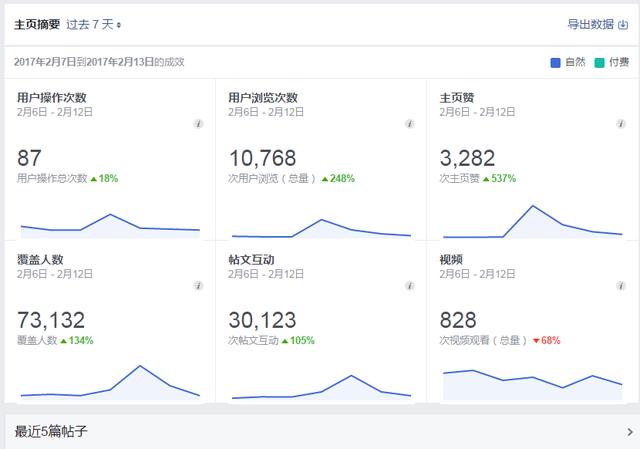
Task: Click the 10,768 page views value
Action: click(262, 158)
